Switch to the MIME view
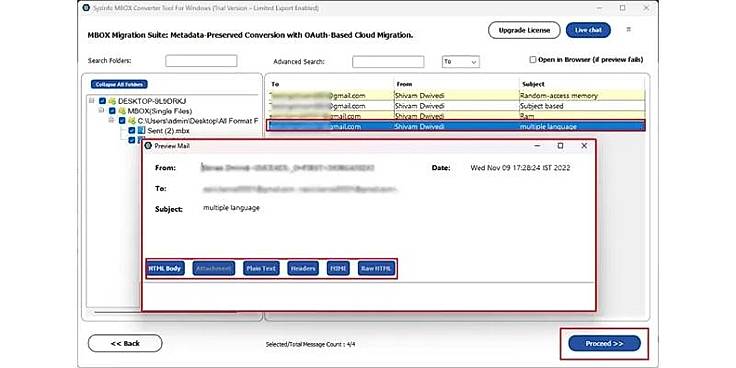The width and height of the screenshot is (736, 368). [338, 268]
